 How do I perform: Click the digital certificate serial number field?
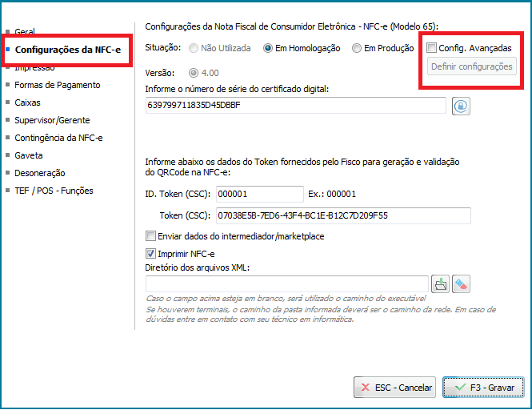point(294,106)
